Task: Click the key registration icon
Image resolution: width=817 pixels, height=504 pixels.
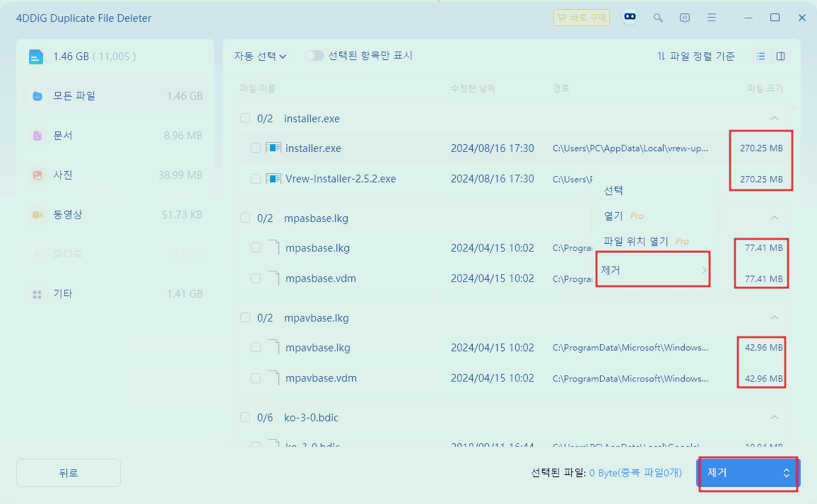Action: 658,18
